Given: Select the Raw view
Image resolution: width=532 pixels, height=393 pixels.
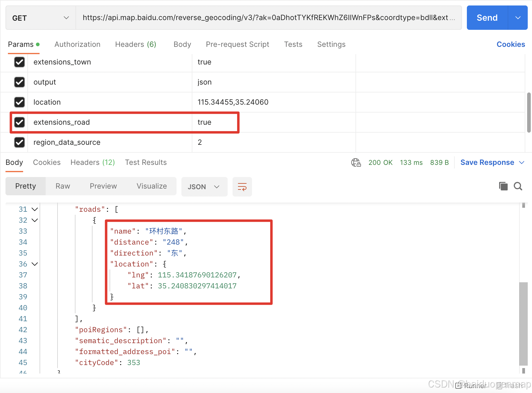Looking at the screenshot, I should (63, 186).
